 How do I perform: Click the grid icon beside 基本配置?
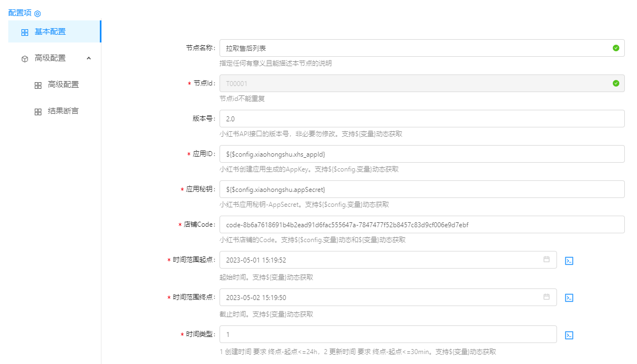pyautogui.click(x=24, y=32)
